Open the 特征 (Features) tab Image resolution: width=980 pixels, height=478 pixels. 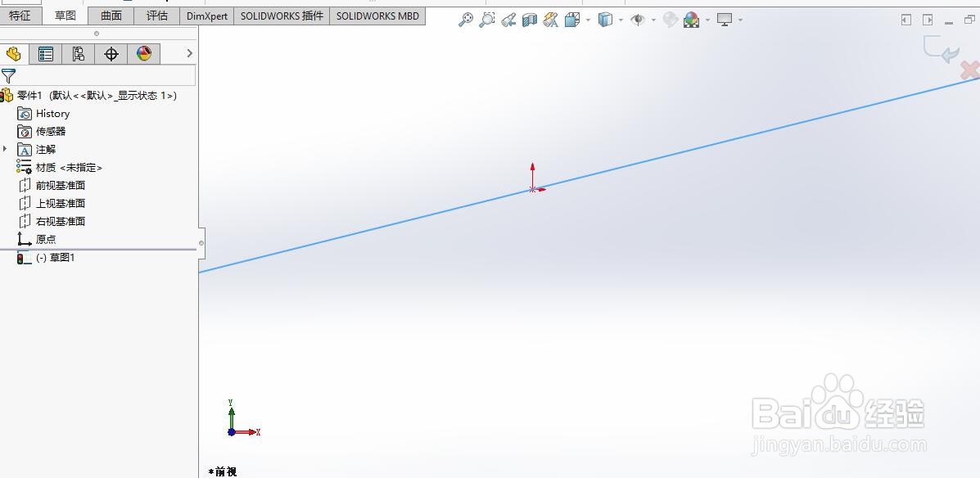(20, 16)
